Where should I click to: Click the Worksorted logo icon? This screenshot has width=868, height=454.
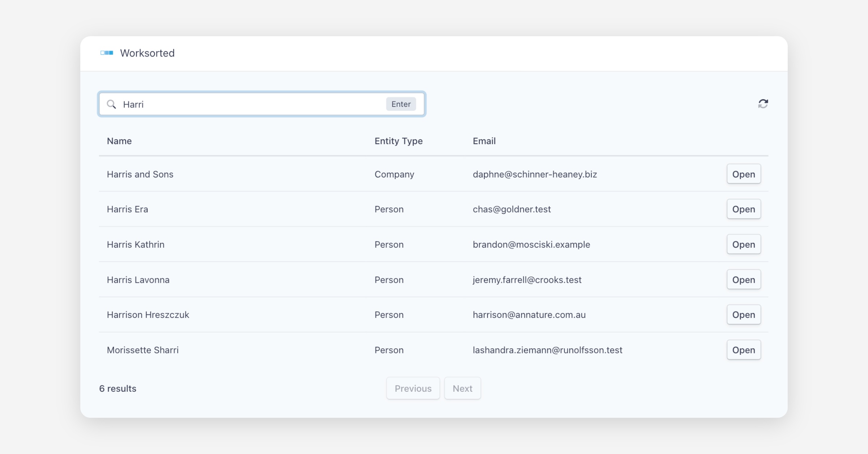click(107, 53)
